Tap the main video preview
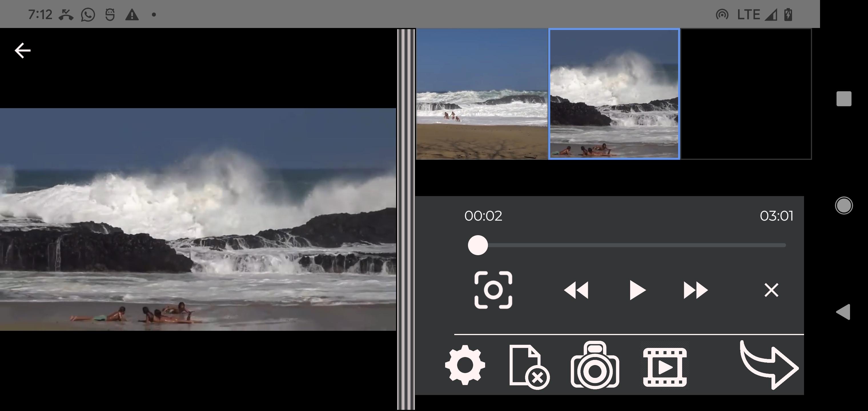The width and height of the screenshot is (868, 411). point(198,219)
